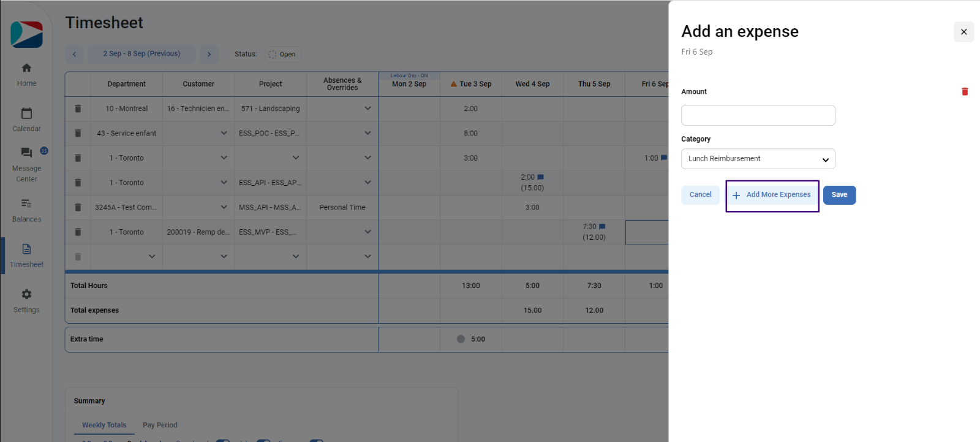Click the Personal Time absence cell

point(342,207)
